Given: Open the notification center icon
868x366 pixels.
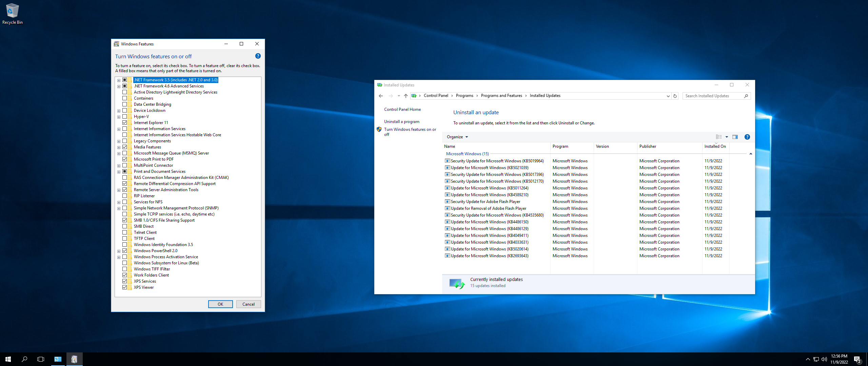Looking at the screenshot, I should pyautogui.click(x=857, y=360).
